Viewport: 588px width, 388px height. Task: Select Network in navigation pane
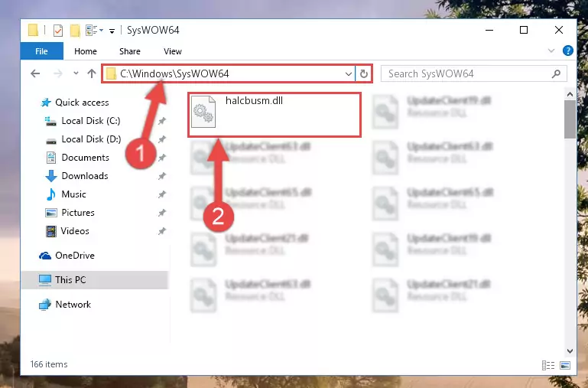73,305
